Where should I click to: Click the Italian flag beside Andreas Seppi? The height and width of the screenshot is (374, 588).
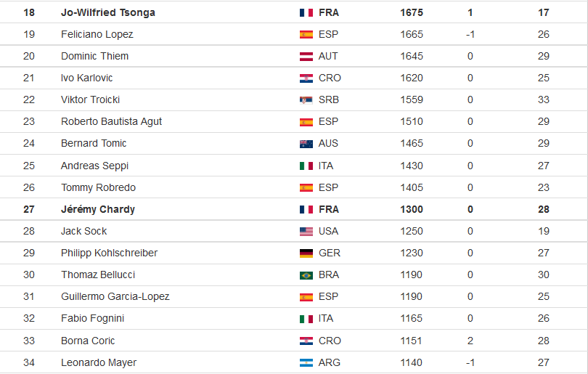pyautogui.click(x=306, y=166)
